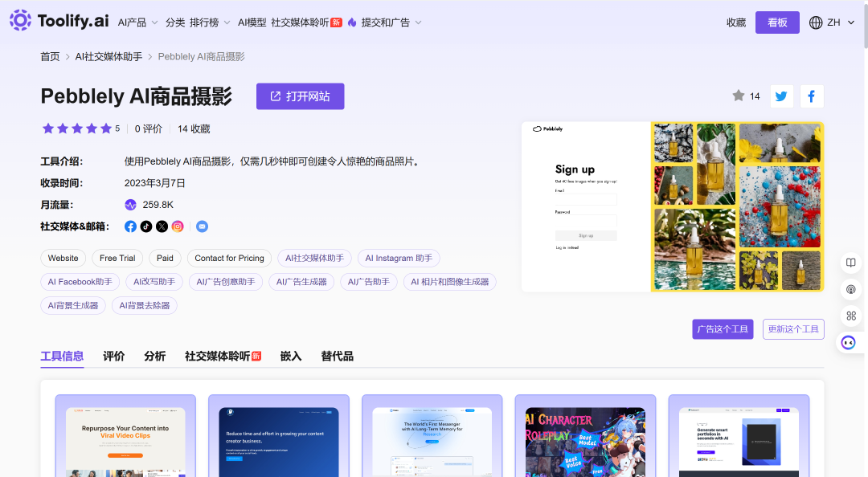The width and height of the screenshot is (868, 477).
Task: Expand the 排行榜 dropdown
Action: tap(210, 22)
